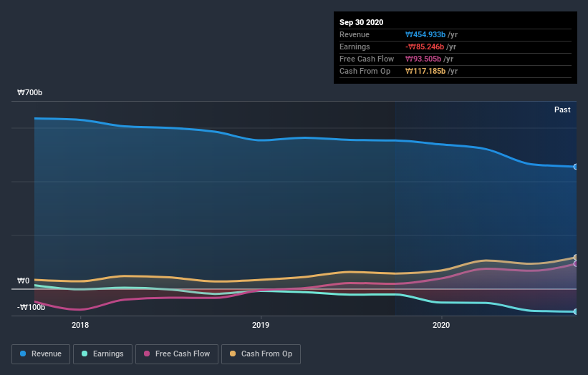
Task: Select the 2020 x-axis label
Action: pos(441,325)
